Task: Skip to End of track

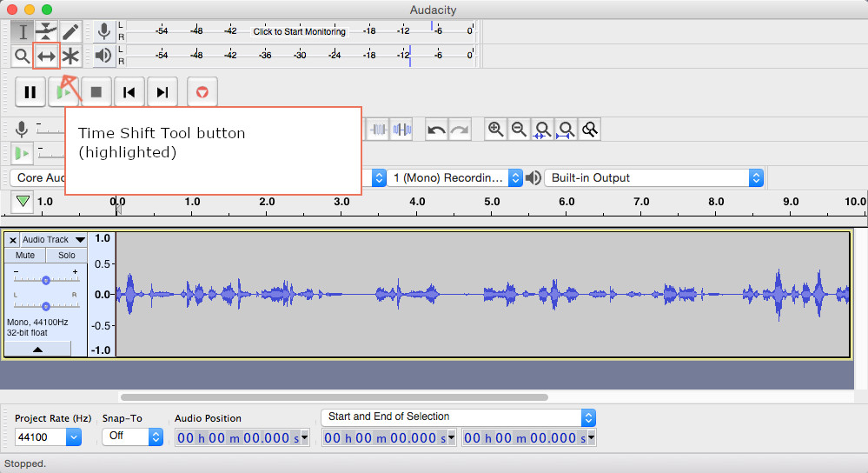Action: [x=162, y=91]
